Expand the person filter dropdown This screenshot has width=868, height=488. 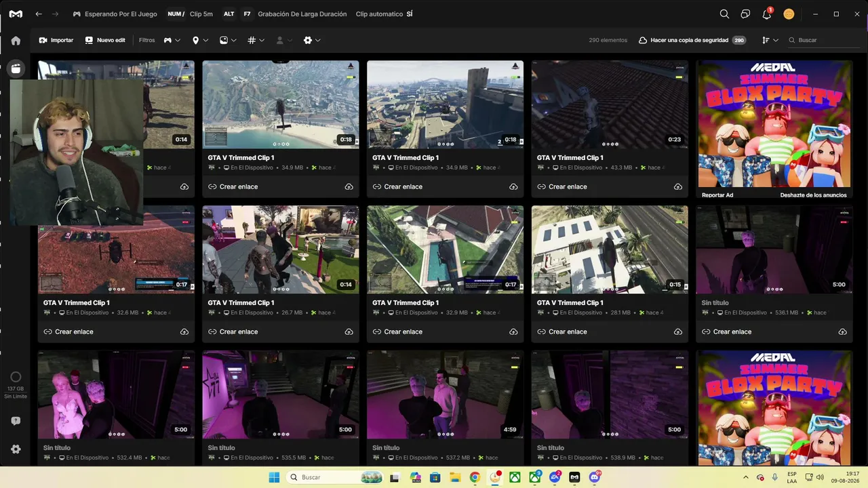tap(283, 41)
